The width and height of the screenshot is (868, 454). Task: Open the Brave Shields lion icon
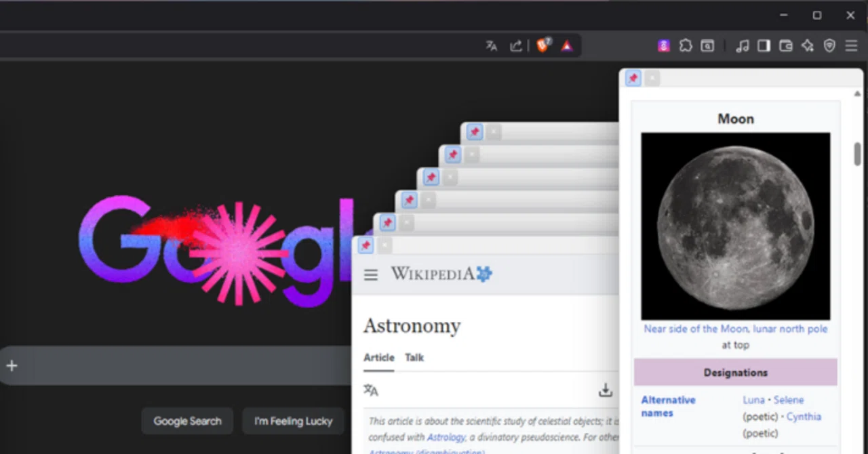point(542,45)
